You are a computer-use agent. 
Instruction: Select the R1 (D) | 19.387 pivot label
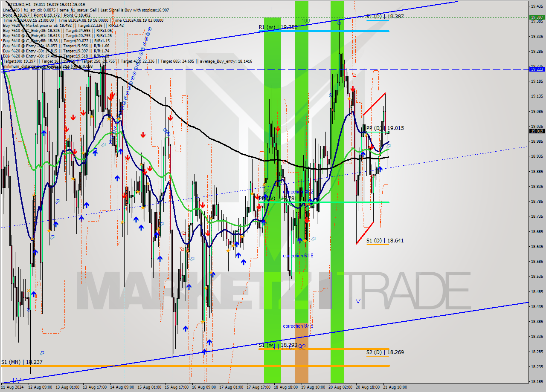(x=385, y=16)
